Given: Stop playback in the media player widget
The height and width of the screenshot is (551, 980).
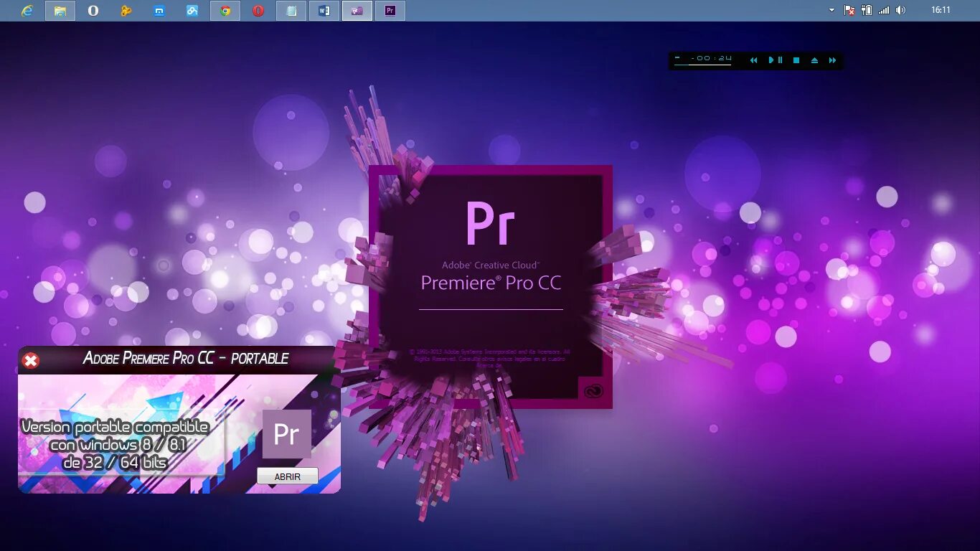Looking at the screenshot, I should (x=796, y=60).
